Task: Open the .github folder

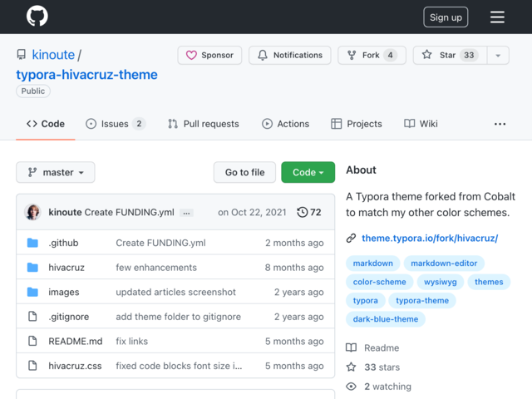Action: 63,243
